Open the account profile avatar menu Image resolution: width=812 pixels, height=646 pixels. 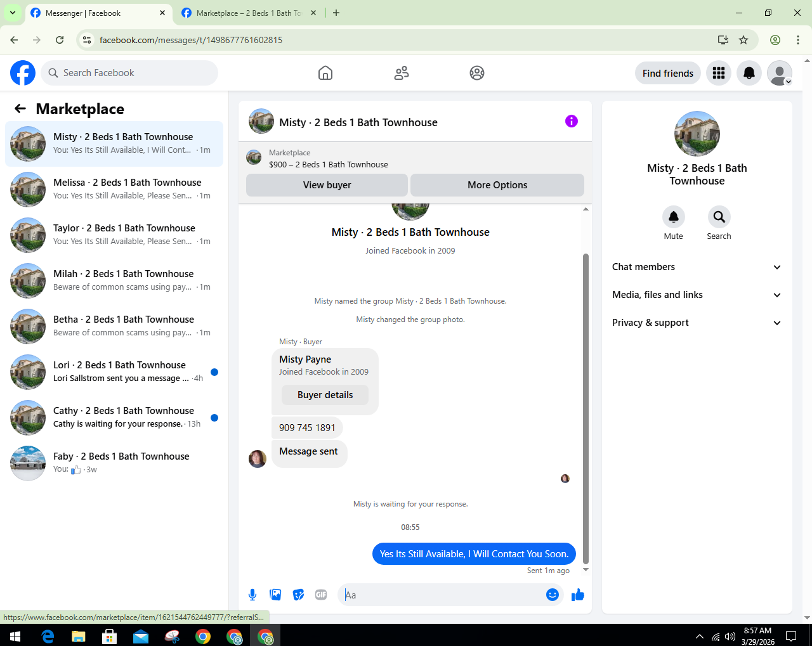point(780,73)
